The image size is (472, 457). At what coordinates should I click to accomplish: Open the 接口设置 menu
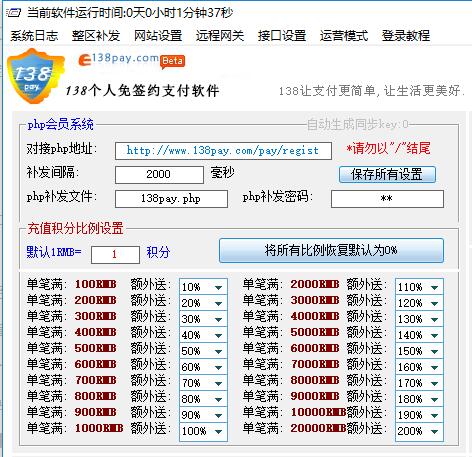(282, 35)
